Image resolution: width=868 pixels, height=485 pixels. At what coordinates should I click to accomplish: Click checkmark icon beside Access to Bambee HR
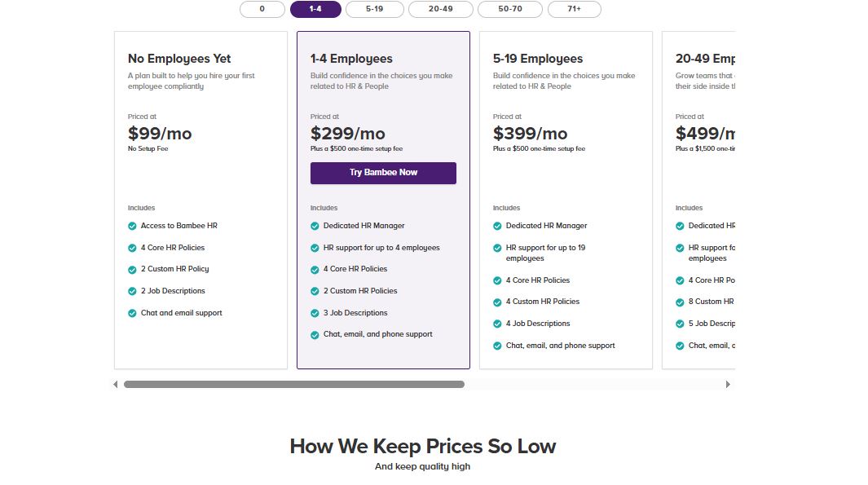[132, 226]
